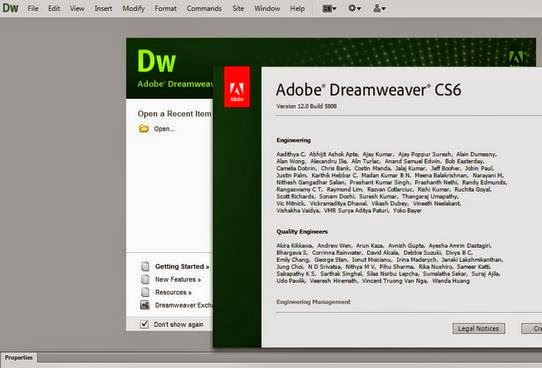This screenshot has width=542, height=368.
Task: Click the Getting Started document icon
Action: 145,266
